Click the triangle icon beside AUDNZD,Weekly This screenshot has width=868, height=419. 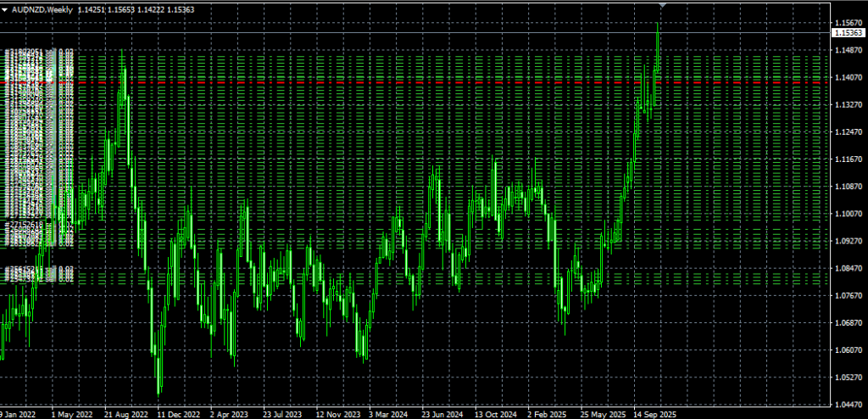pyautogui.click(x=5, y=8)
